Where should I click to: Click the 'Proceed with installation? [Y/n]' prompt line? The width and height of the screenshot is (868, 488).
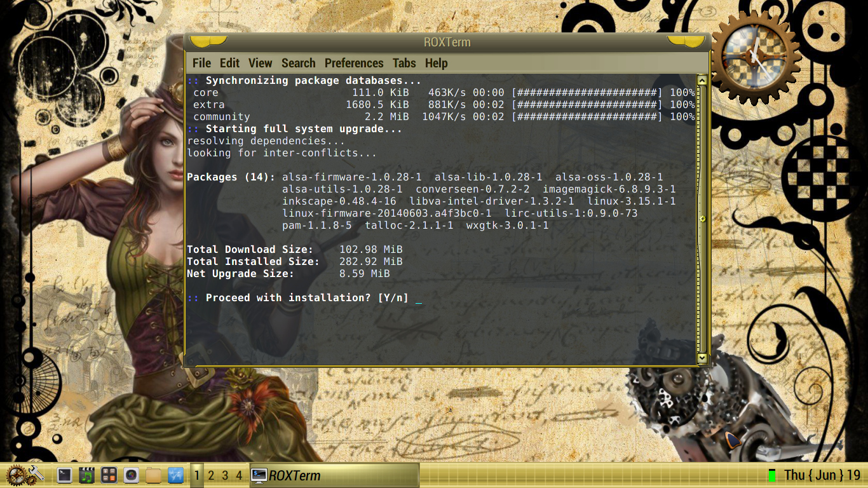(304, 298)
